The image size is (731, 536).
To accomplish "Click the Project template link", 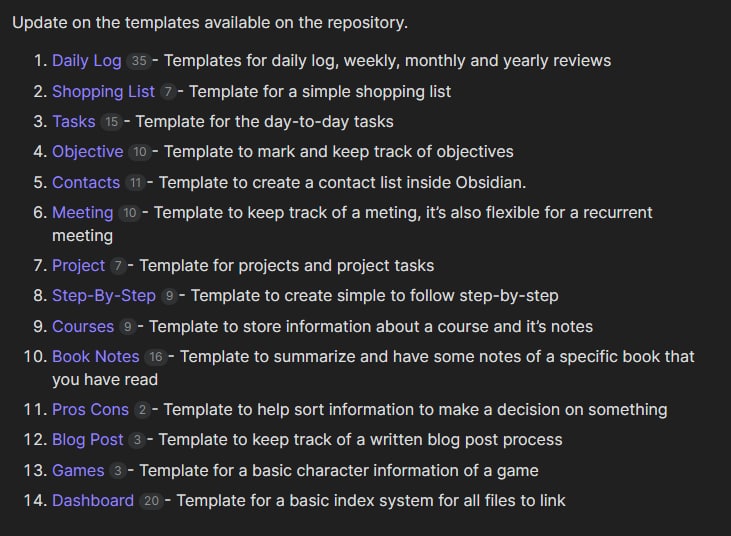I will pyautogui.click(x=78, y=266).
